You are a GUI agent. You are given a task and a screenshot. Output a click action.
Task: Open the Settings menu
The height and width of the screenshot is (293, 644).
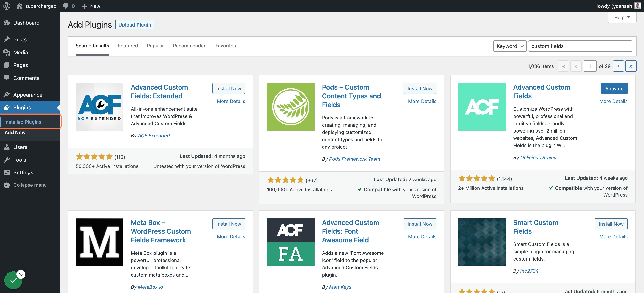(30, 172)
